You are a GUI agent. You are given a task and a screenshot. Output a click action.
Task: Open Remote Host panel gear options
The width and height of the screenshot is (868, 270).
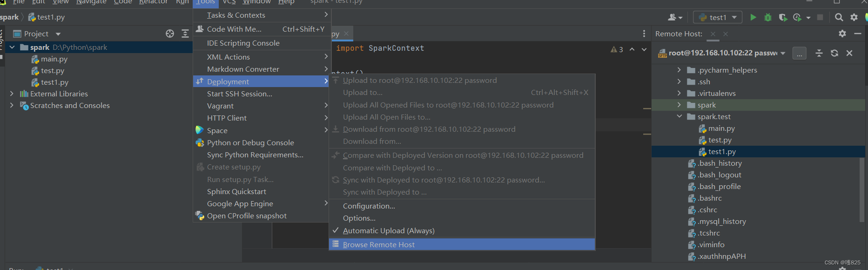pyautogui.click(x=842, y=34)
